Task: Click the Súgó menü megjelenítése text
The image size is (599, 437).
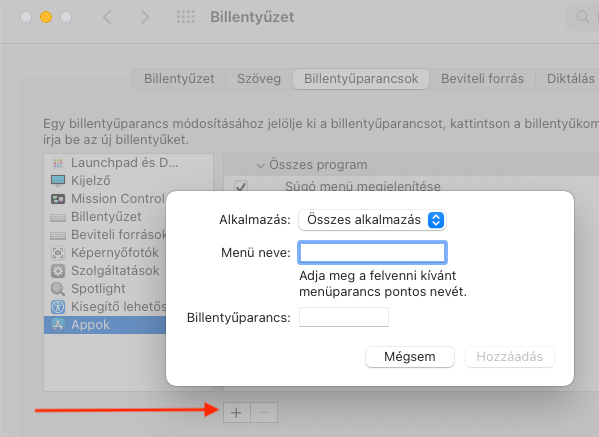Action: click(363, 186)
